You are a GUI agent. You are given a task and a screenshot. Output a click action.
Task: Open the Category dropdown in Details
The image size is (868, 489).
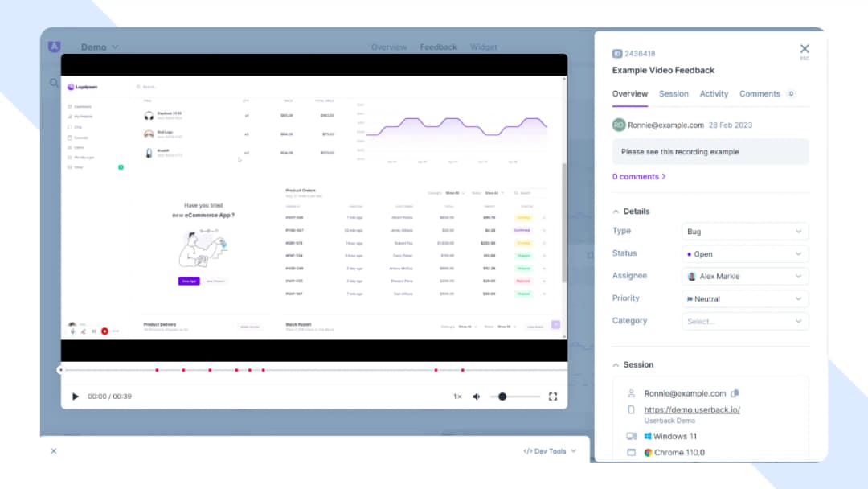click(x=744, y=321)
